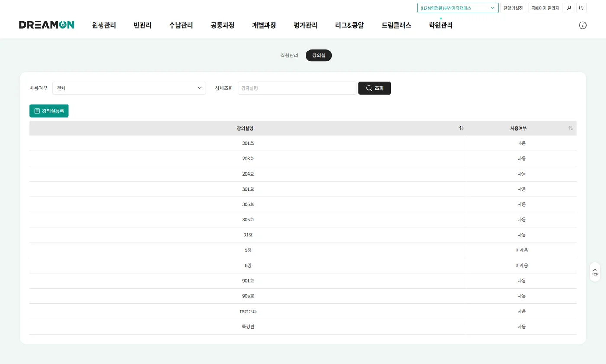Select the 5강 row
This screenshot has width=606, height=364.
click(x=303, y=250)
